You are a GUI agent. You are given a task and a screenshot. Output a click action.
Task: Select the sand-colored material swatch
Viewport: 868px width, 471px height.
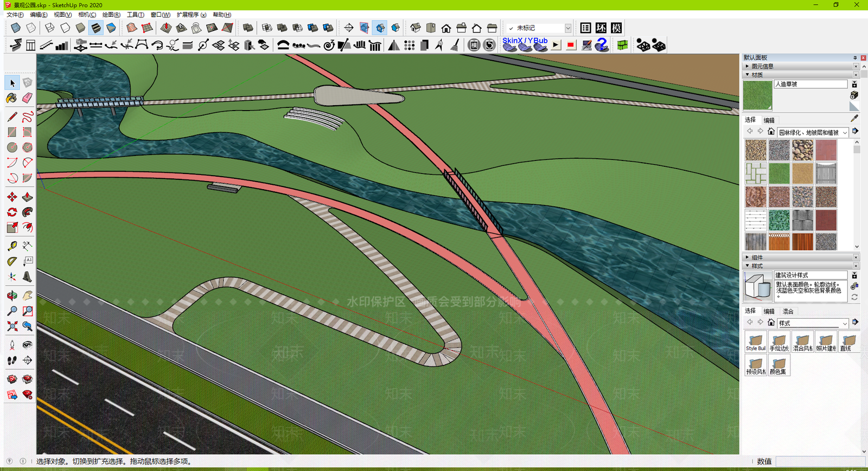click(x=802, y=173)
